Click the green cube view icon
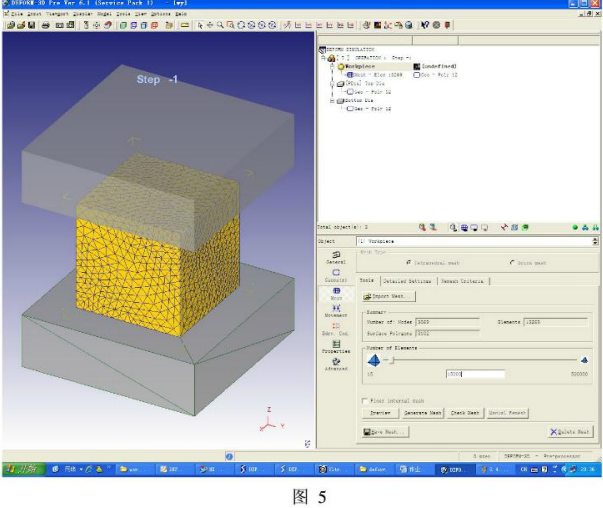The image size is (603, 508). pos(123,25)
